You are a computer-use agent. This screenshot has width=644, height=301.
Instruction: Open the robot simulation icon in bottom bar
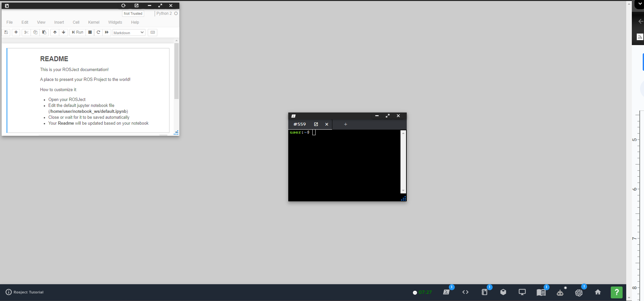[x=560, y=292]
